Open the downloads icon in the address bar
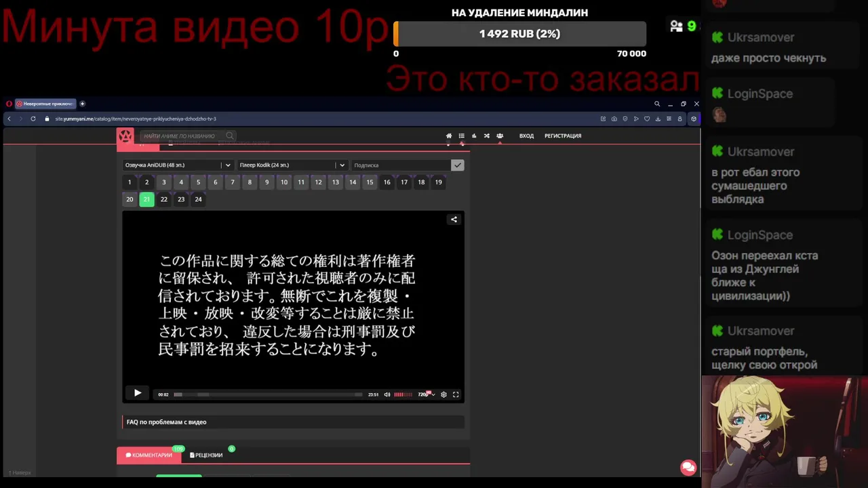868x488 pixels. coord(658,119)
